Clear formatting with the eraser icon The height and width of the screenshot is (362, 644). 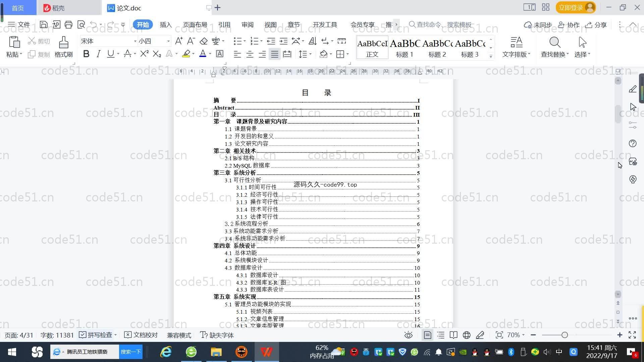click(204, 41)
